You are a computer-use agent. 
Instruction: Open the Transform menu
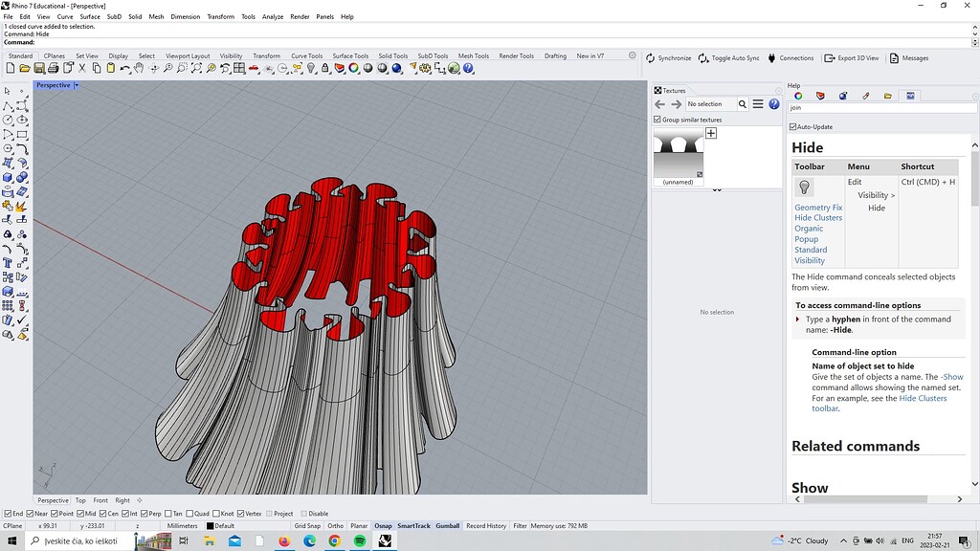(x=221, y=16)
